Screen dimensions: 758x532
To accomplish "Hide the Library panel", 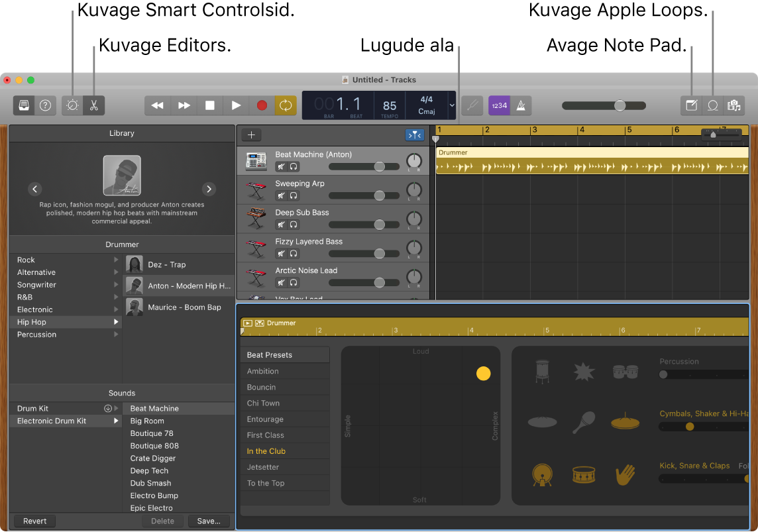I will pyautogui.click(x=24, y=105).
